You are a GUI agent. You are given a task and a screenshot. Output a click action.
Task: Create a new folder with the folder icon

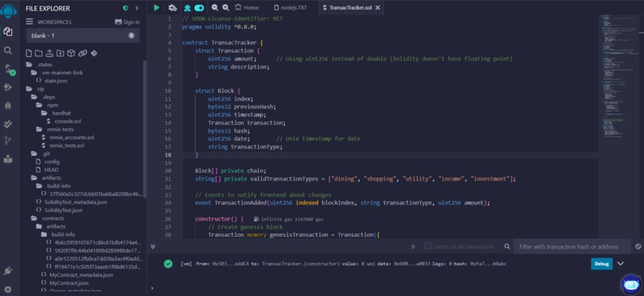pos(38,54)
